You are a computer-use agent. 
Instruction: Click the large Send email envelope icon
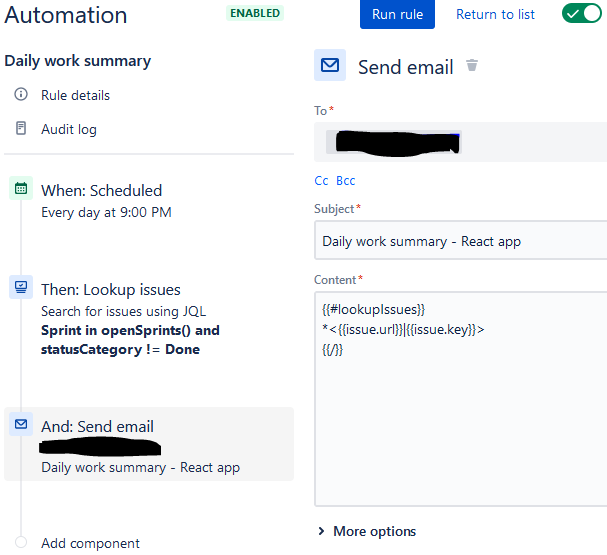330,65
